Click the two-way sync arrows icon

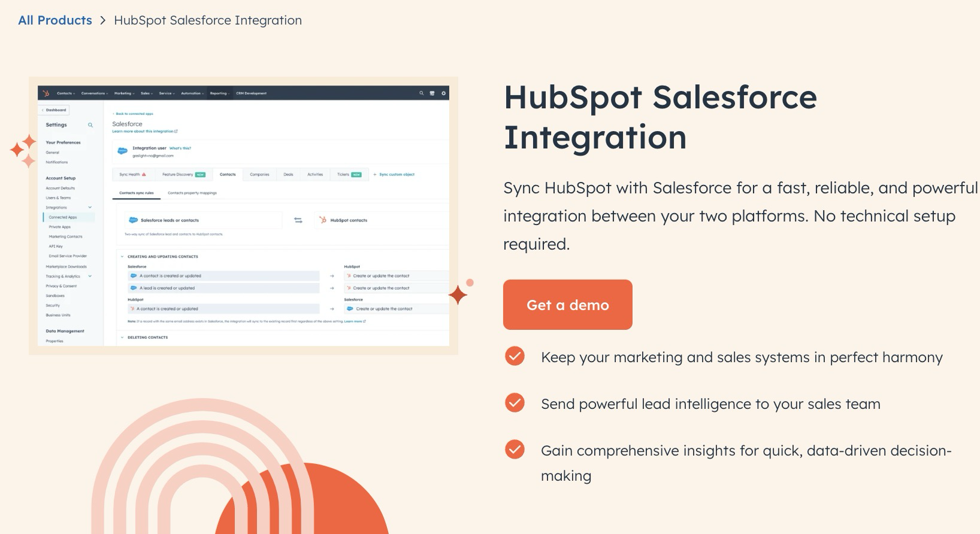(x=298, y=220)
